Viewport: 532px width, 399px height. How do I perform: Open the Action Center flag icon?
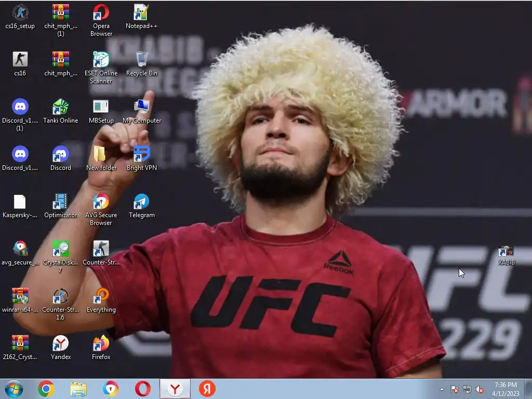455,389
